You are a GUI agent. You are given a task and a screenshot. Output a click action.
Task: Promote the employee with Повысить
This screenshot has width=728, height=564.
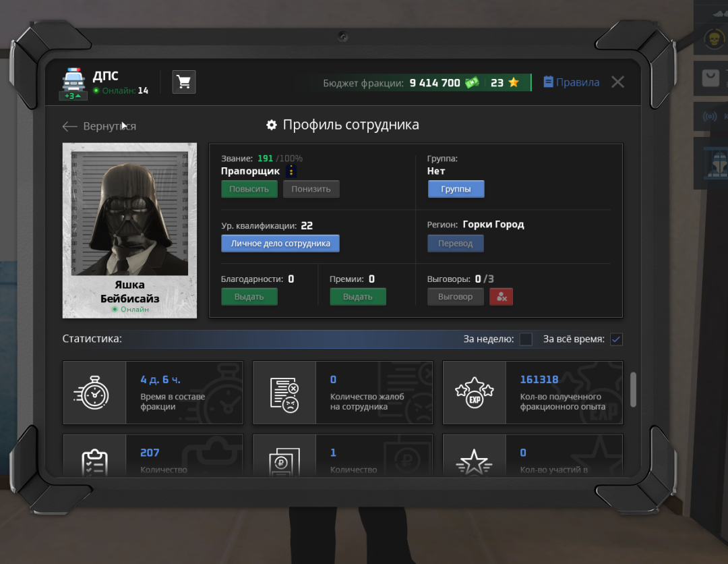[249, 189]
